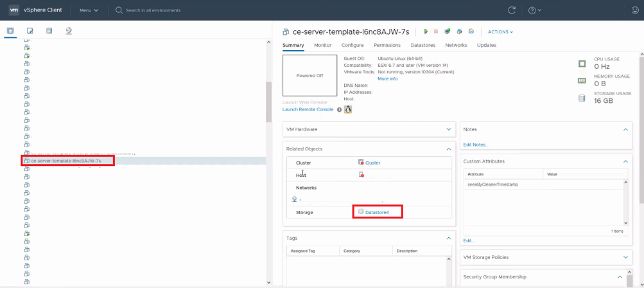Click the Linux penguin guest OS icon
The width and height of the screenshot is (644, 288).
point(348,109)
